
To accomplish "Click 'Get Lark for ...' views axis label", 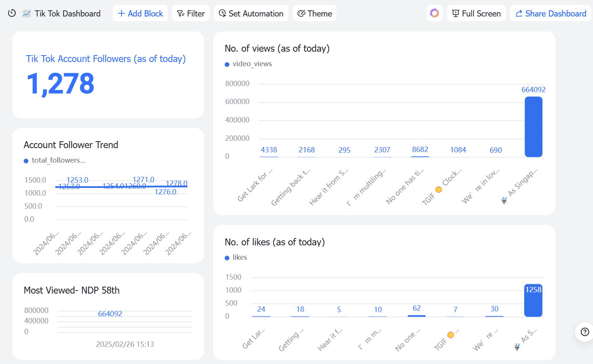I will (x=255, y=185).
